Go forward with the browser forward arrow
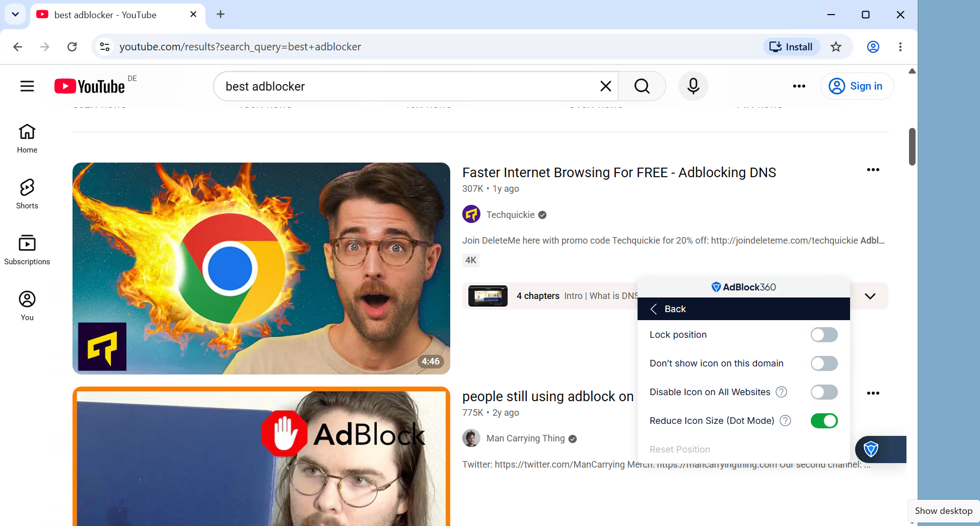 point(45,47)
